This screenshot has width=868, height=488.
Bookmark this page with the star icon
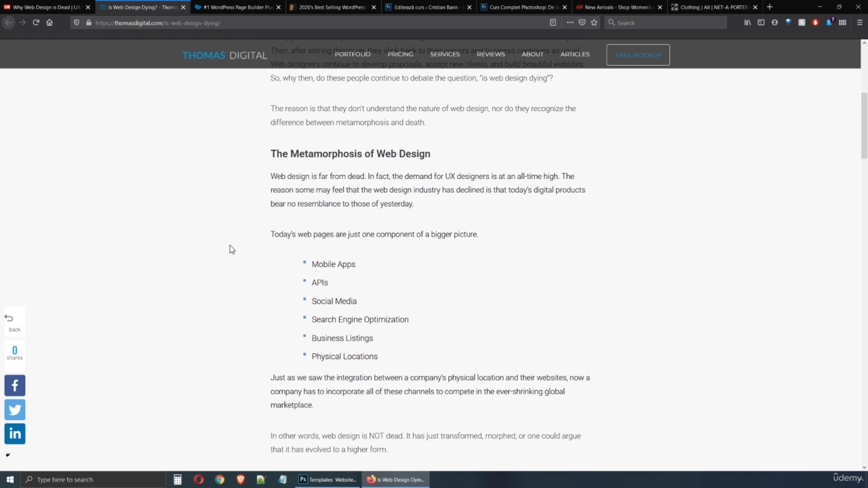pyautogui.click(x=594, y=22)
